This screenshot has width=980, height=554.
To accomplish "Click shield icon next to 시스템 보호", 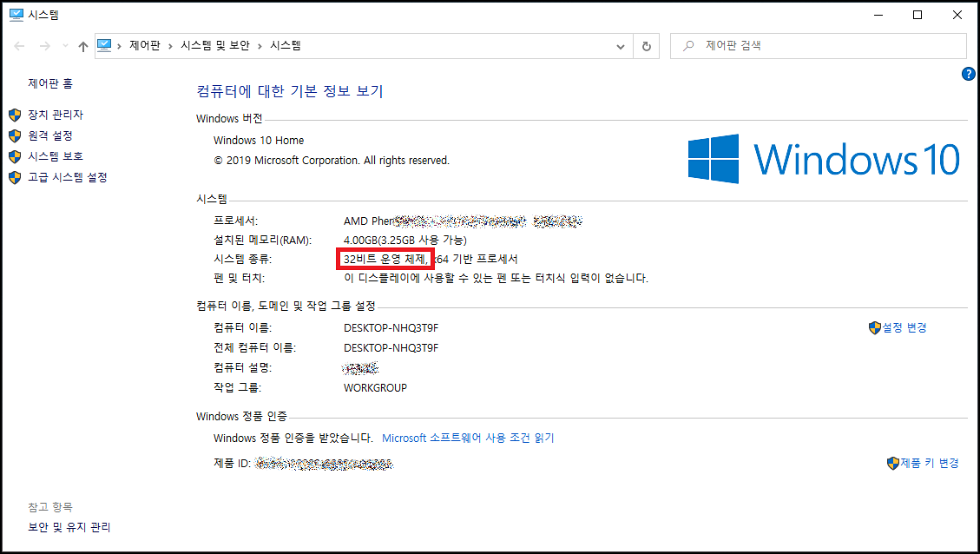I will pyautogui.click(x=15, y=156).
